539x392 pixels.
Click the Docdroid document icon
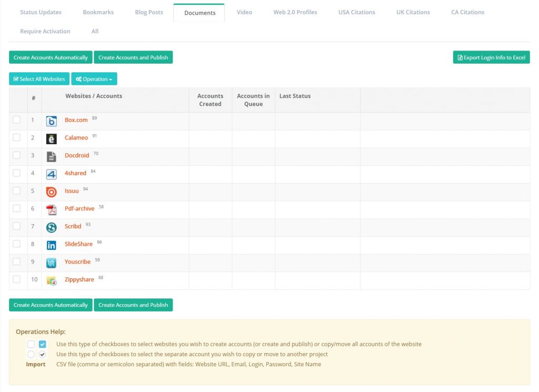click(x=52, y=156)
